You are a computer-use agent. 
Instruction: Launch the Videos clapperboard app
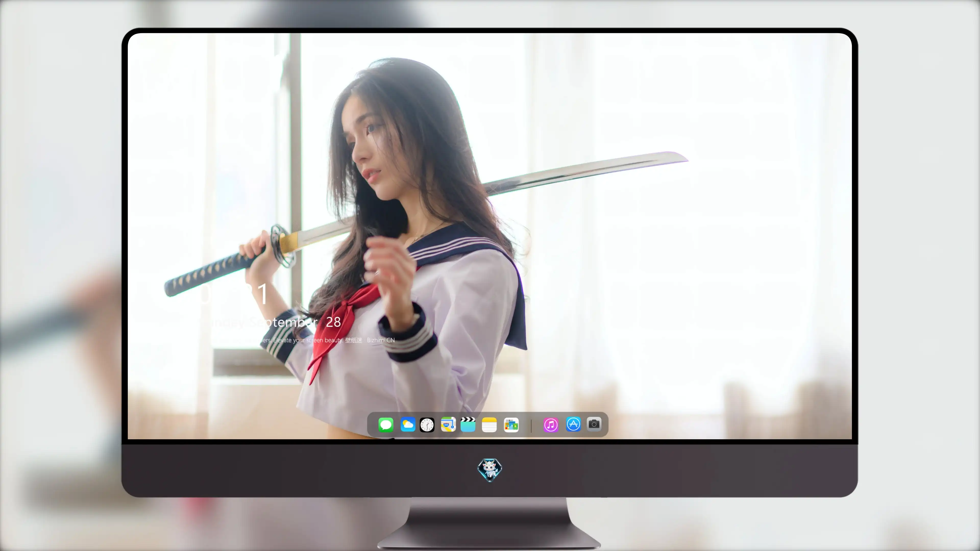pyautogui.click(x=468, y=424)
